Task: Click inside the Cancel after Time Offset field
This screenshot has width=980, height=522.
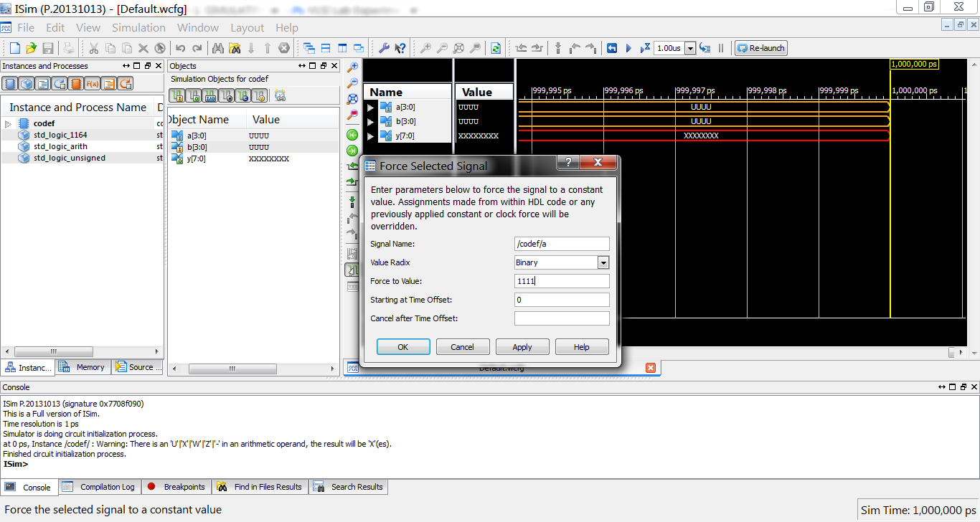Action: tap(562, 318)
